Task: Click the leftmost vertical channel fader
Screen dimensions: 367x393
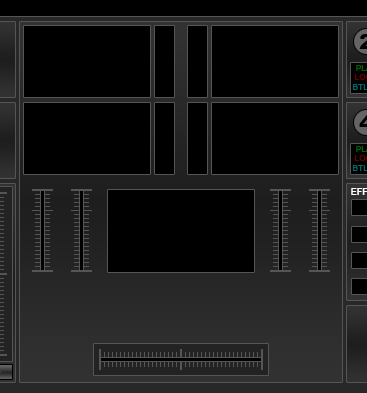Action: [42, 230]
